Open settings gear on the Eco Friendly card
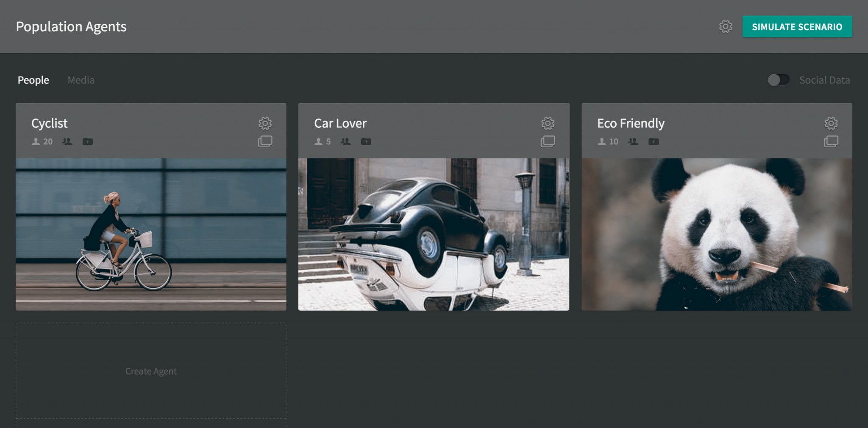The image size is (868, 428). click(831, 124)
